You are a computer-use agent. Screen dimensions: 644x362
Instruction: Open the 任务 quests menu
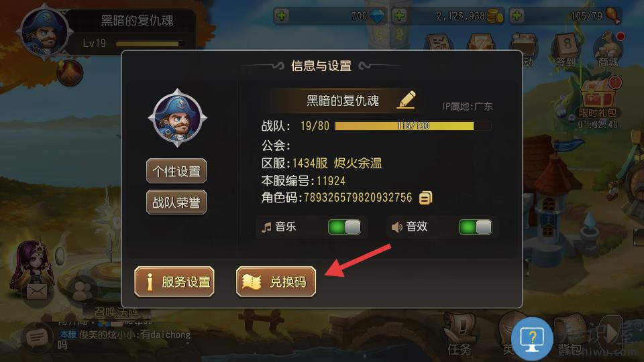click(x=460, y=334)
